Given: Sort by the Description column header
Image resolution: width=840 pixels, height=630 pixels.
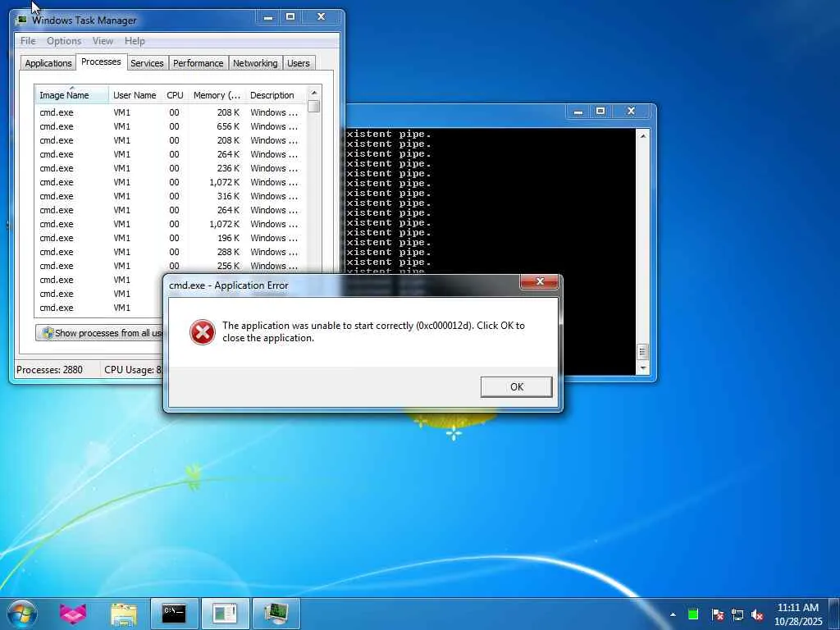Looking at the screenshot, I should (276, 95).
